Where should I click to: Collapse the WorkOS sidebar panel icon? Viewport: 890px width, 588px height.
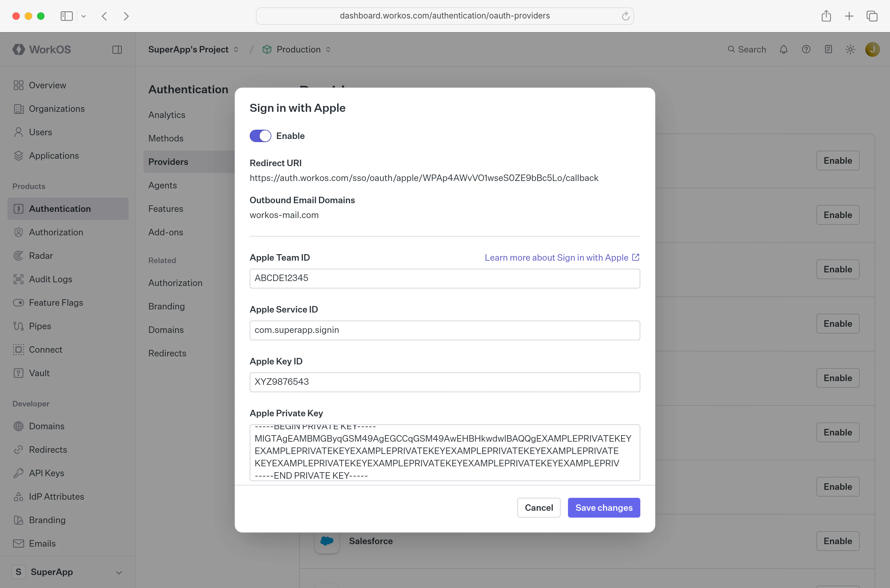tap(117, 49)
